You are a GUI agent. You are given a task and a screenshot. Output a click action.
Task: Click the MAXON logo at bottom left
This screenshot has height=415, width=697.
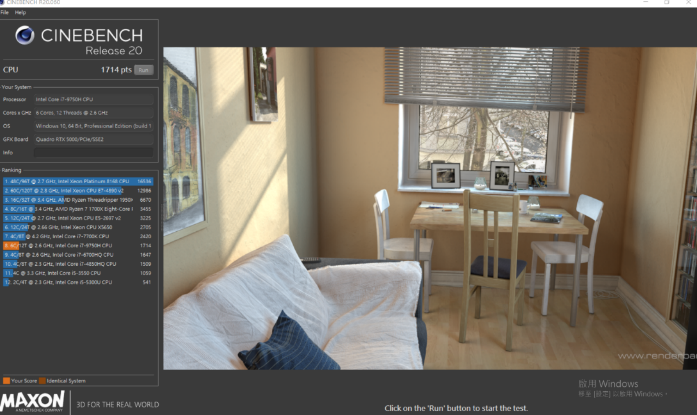[33, 403]
